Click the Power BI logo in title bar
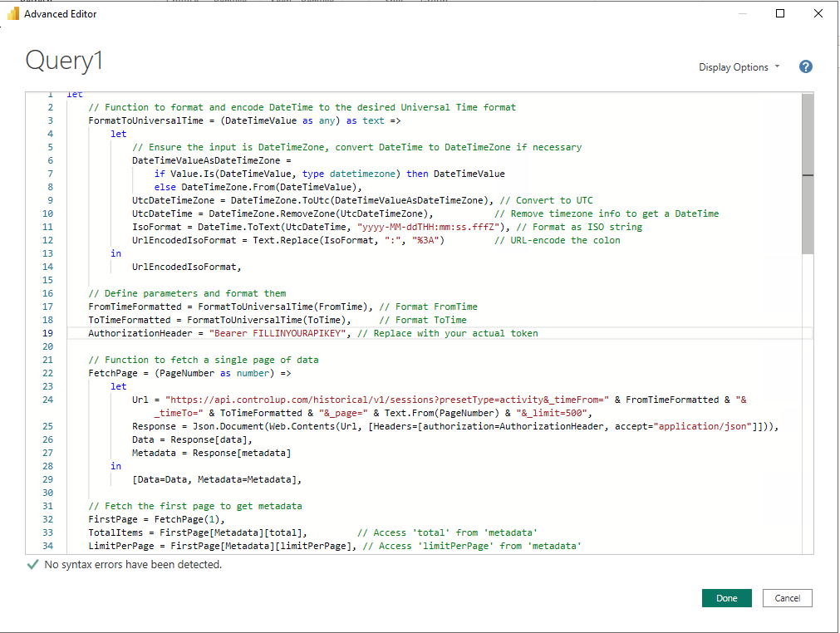Screen dimensions: 840x633 pos(12,14)
